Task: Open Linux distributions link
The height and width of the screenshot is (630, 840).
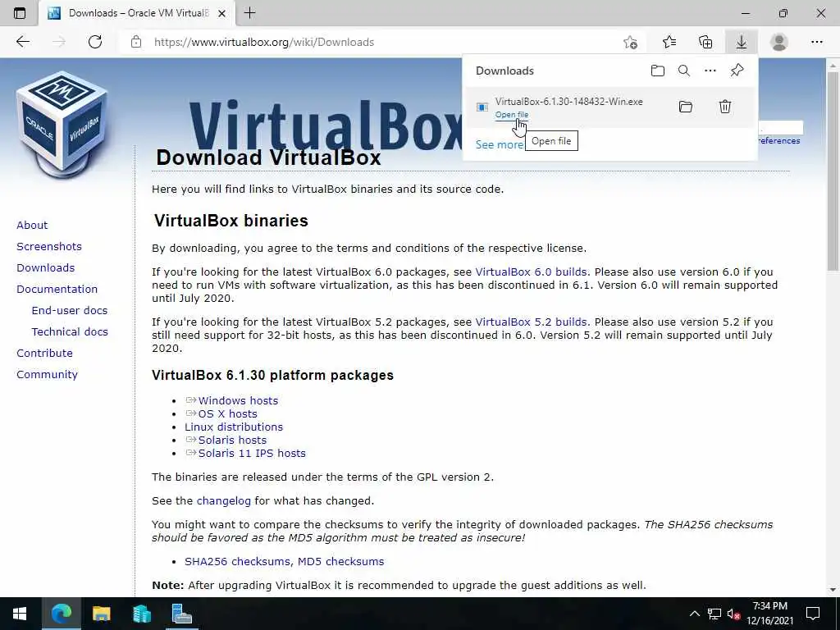Action: pos(234,427)
